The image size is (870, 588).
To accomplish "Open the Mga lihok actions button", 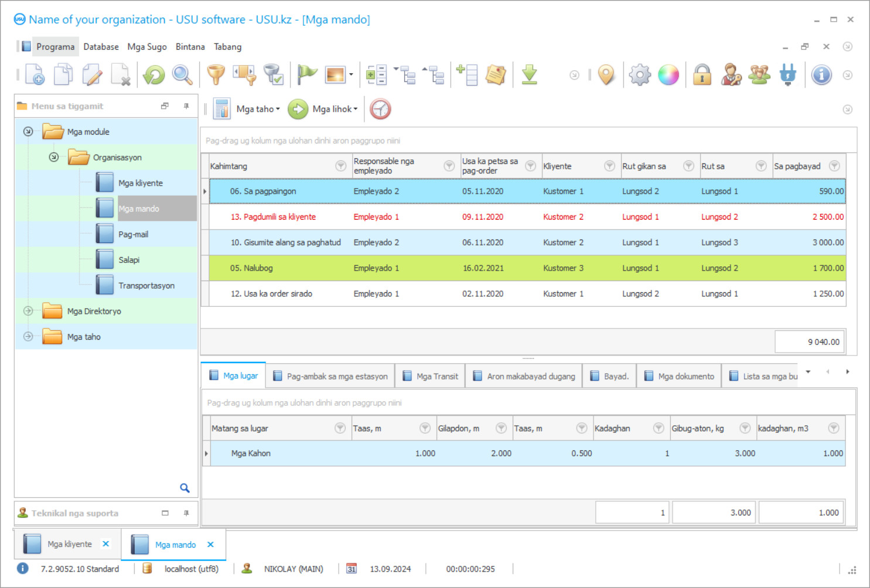I will (334, 109).
